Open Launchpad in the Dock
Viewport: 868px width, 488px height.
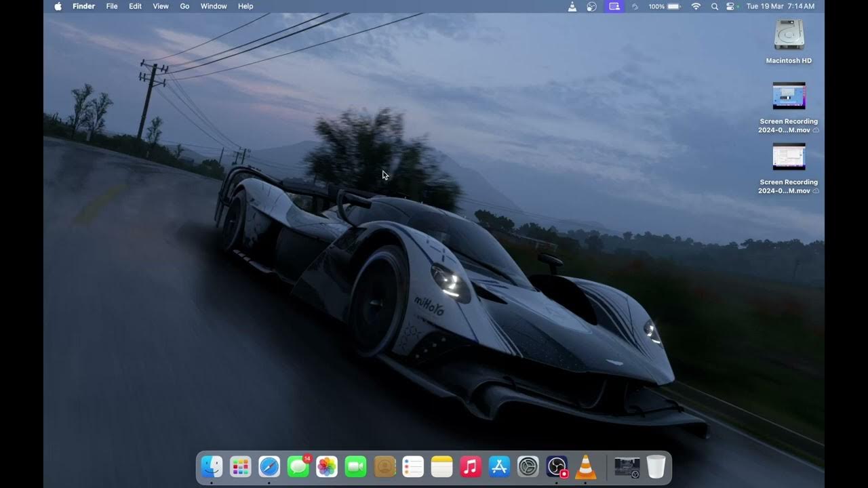pos(241,466)
